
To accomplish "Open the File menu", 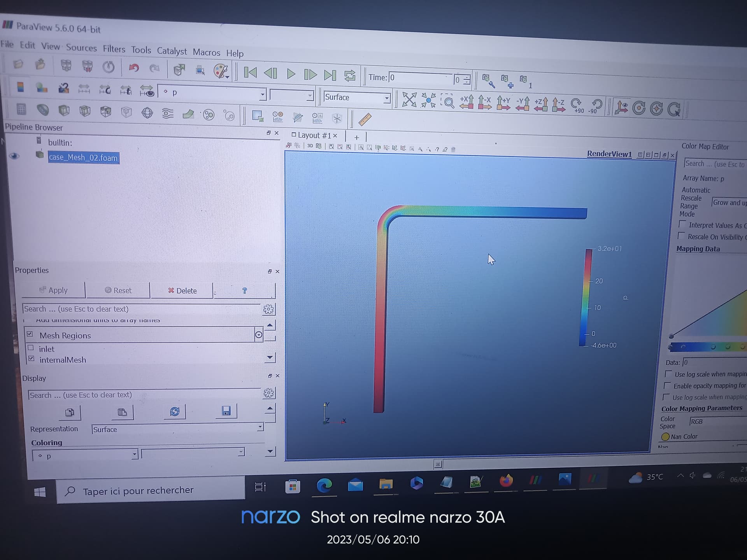I will click(7, 44).
